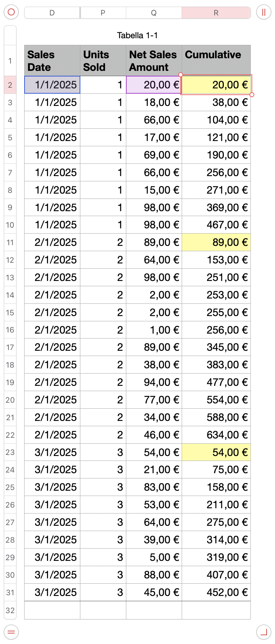Click the Tabella 1-1 table title
This screenshot has width=275, height=644.
137,35
